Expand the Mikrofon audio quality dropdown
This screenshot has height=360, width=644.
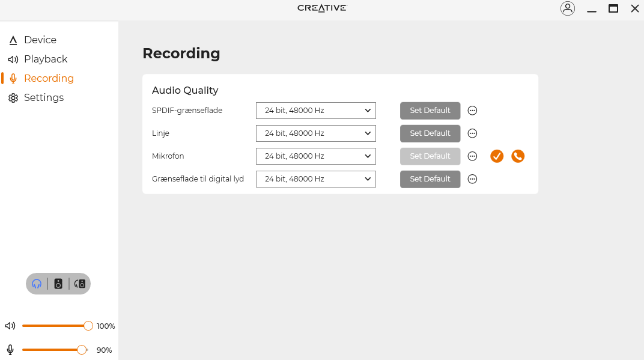coord(316,156)
